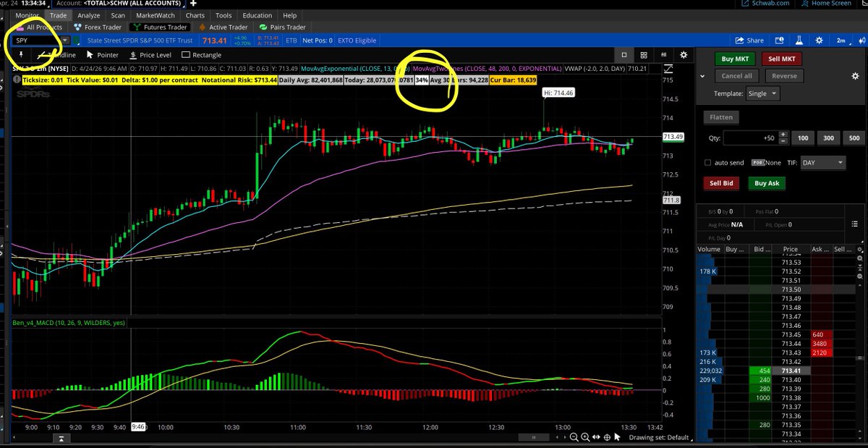Image resolution: width=868 pixels, height=448 pixels.
Task: Click the horizontal pan arrows icon
Action: 595,437
